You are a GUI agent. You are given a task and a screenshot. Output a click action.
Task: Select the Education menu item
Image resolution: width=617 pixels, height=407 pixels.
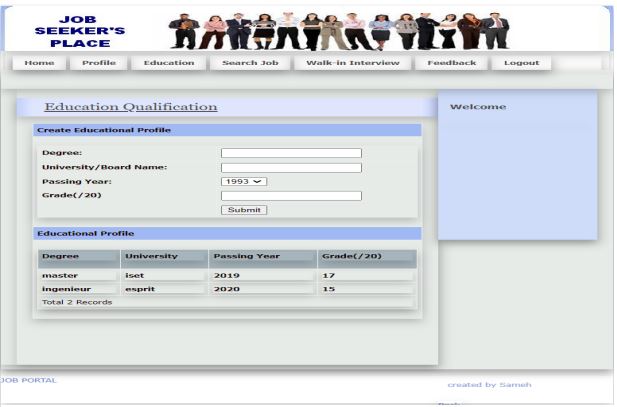pos(168,63)
